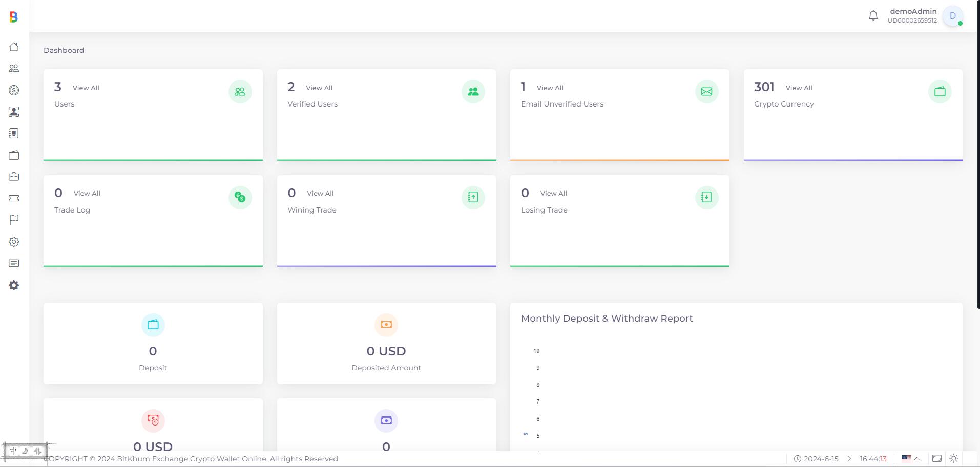This screenshot has width=980, height=467.
Task: Click the BitKhum logo icon
Action: coord(14,17)
